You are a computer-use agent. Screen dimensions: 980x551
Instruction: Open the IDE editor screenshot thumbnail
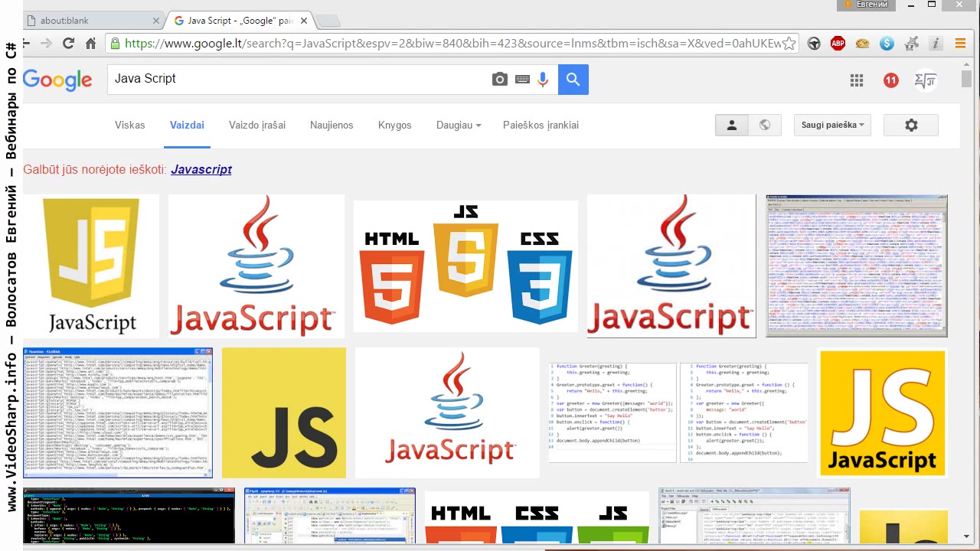(x=330, y=516)
